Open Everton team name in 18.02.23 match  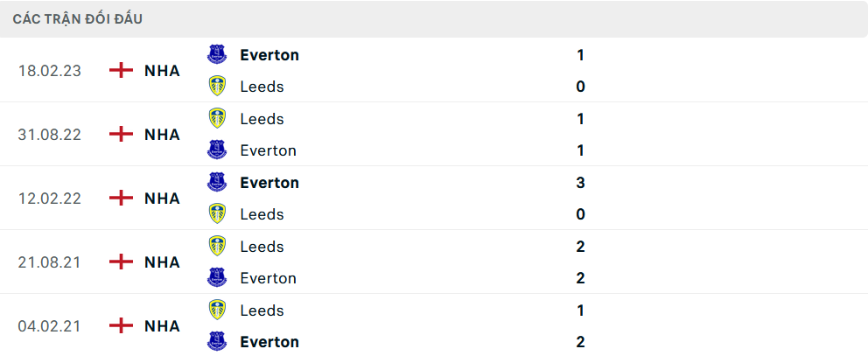coord(269,54)
